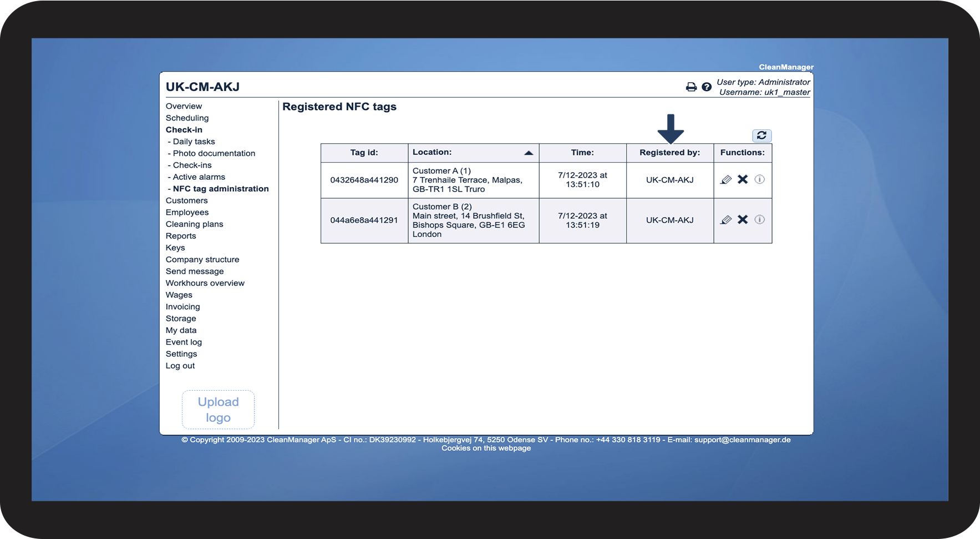Sort table by Tag id header
This screenshot has width=980, height=539.
(x=364, y=153)
